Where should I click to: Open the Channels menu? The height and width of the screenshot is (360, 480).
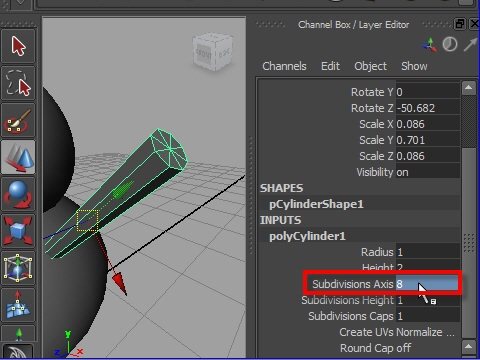tap(284, 66)
